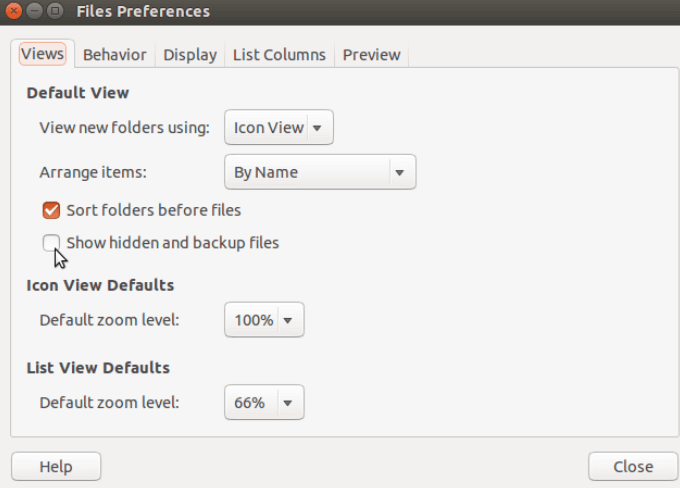The image size is (680, 488).
Task: Go to the Display tab
Action: [190, 54]
